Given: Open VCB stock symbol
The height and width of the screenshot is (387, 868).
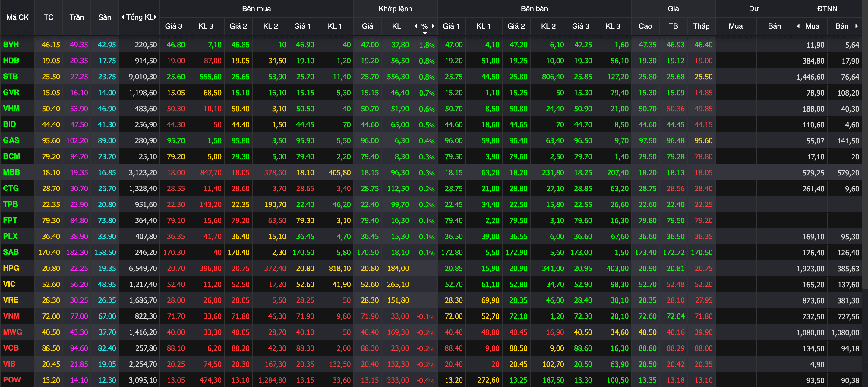Looking at the screenshot, I should (x=11, y=348).
